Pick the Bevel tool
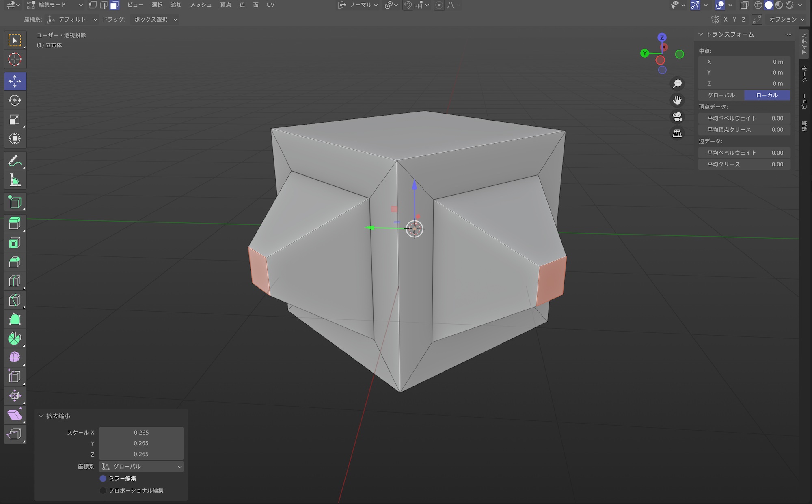The width and height of the screenshot is (812, 504). click(15, 262)
